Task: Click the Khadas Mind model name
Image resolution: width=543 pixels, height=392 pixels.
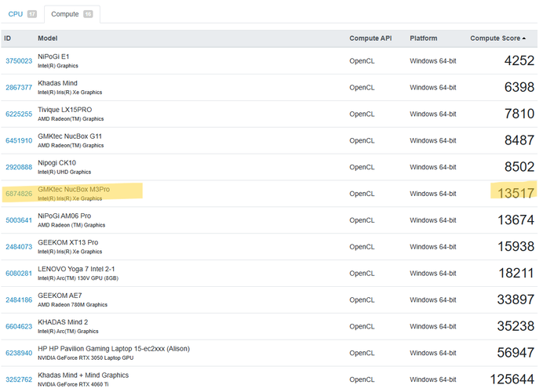Action: 57,83
